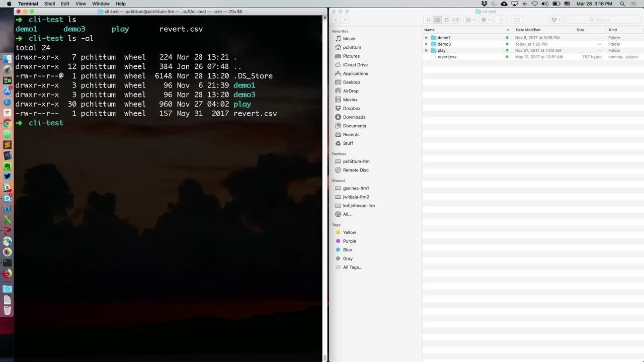Expand the demo3 folder disclosure triangle
Image resolution: width=644 pixels, height=362 pixels.
click(x=426, y=44)
